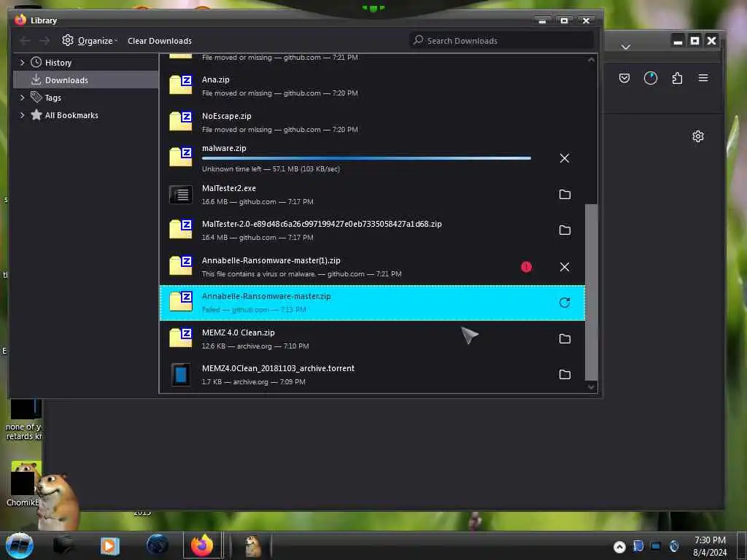The height and width of the screenshot is (560, 747).
Task: Click the red malware warning icon
Action: tap(526, 267)
